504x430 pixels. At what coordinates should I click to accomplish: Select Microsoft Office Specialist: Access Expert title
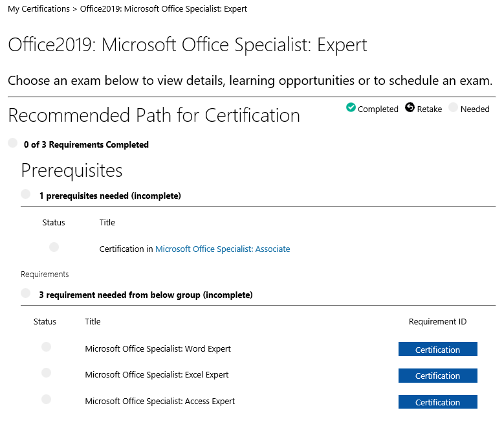point(160,402)
